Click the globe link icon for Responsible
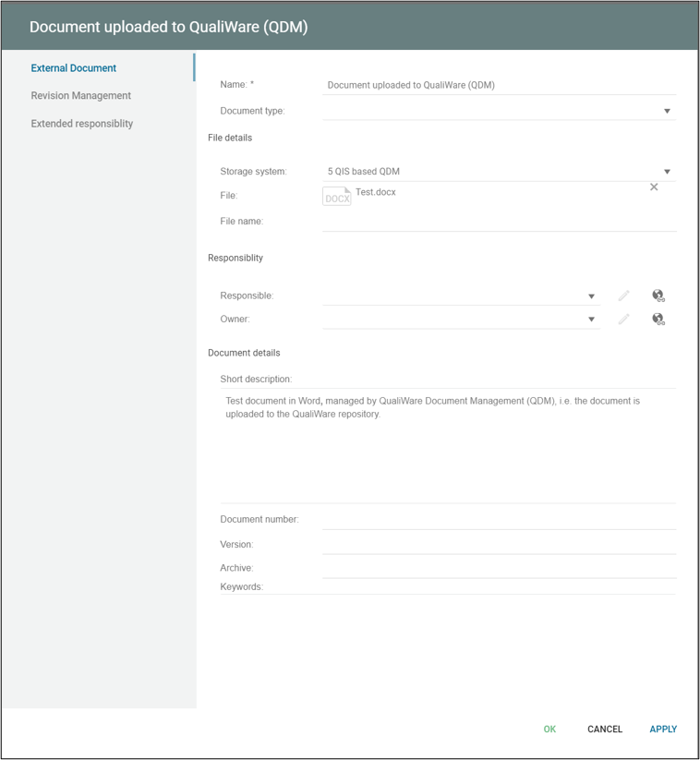The image size is (700, 760). click(x=658, y=296)
